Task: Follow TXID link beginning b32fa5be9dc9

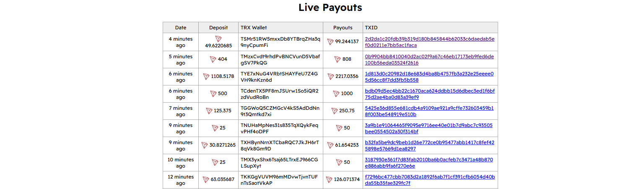Action: click(x=430, y=145)
